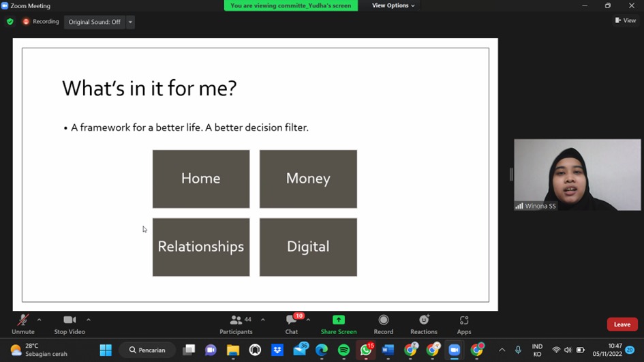Open Spotify from the taskbar
The width and height of the screenshot is (644, 362).
343,350
